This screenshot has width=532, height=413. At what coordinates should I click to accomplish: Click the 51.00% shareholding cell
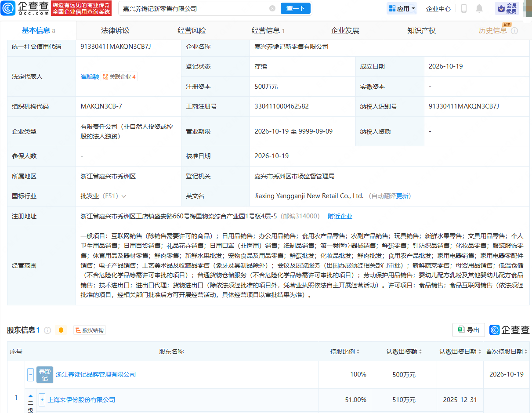[356, 400]
